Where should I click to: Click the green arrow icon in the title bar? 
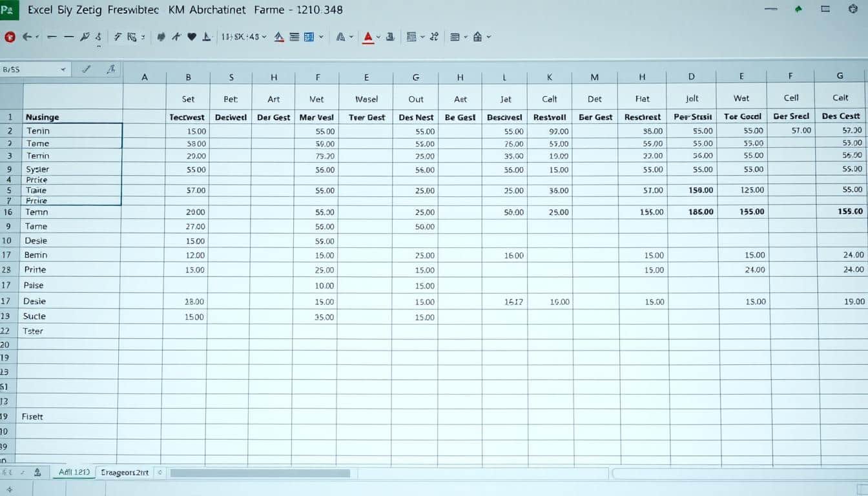pyautogui.click(x=798, y=9)
